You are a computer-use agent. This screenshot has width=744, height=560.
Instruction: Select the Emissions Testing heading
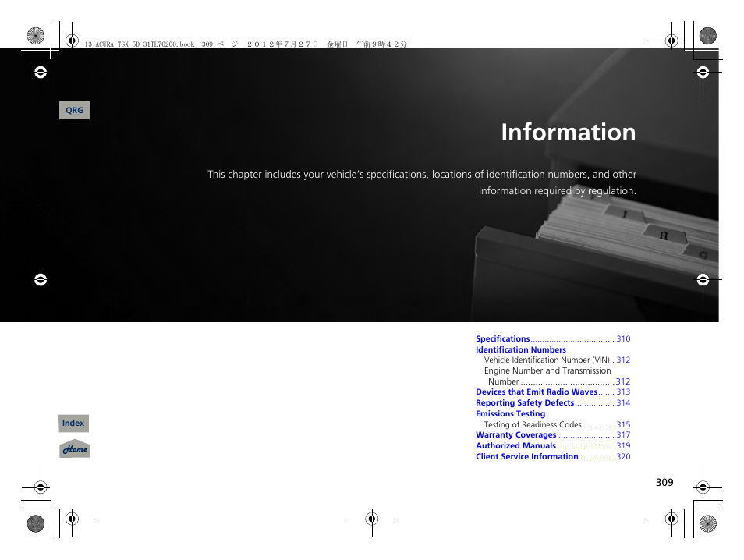(x=510, y=413)
